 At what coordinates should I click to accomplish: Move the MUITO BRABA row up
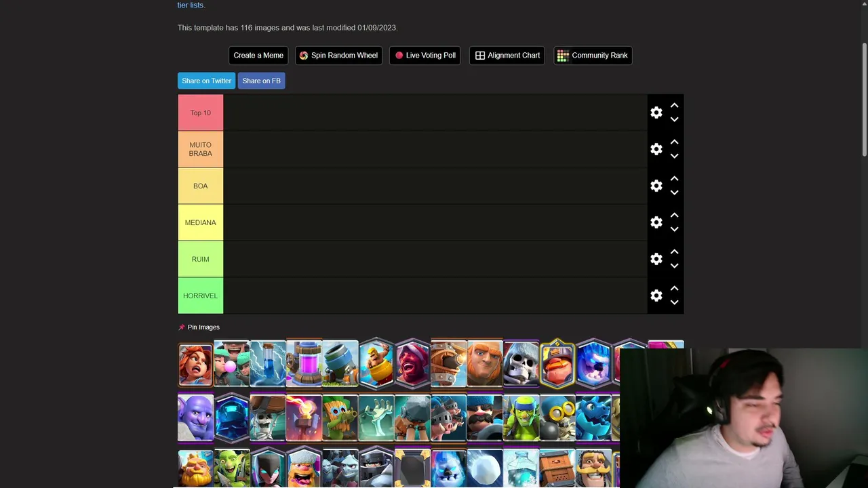(x=674, y=142)
